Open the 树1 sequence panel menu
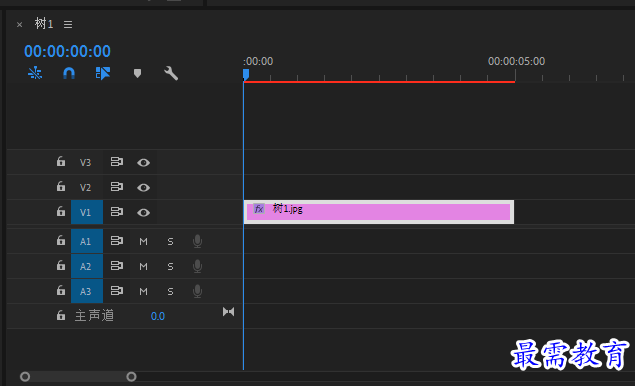The height and width of the screenshot is (386, 635). (68, 24)
